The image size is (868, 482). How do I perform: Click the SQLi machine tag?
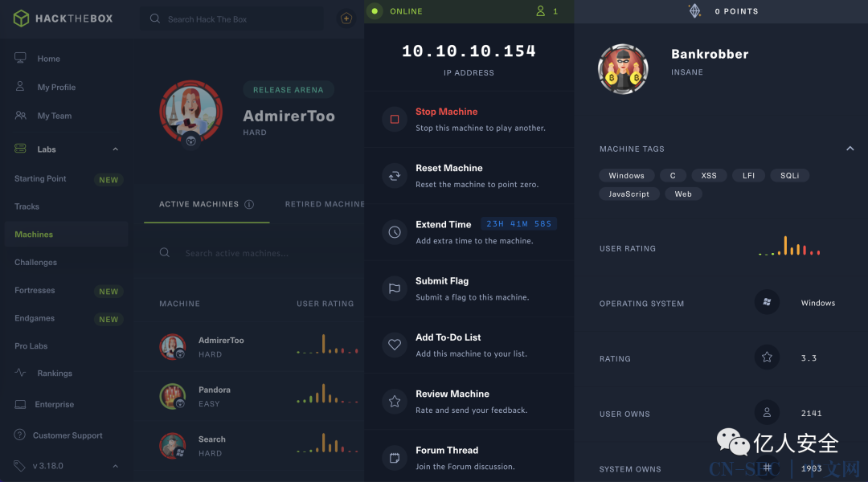pyautogui.click(x=789, y=175)
